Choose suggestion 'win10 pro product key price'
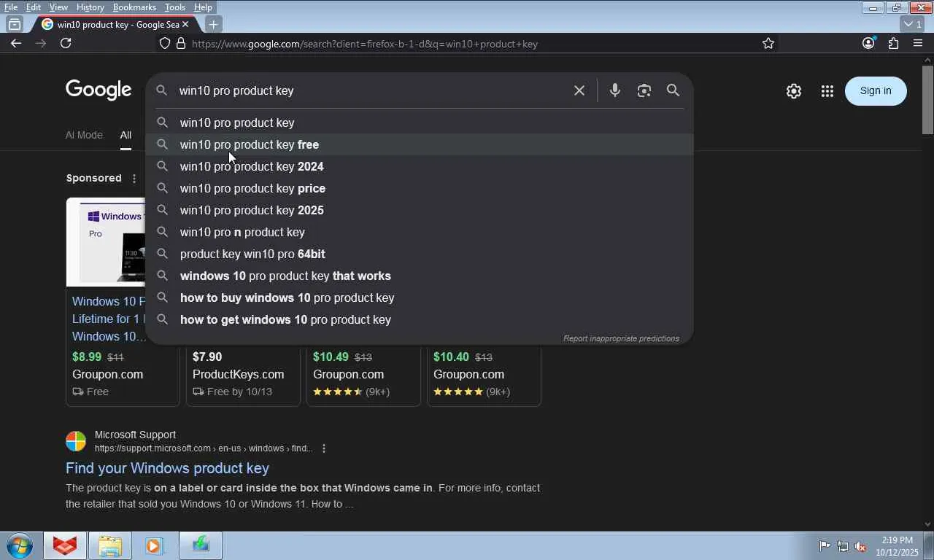The width and height of the screenshot is (934, 560). [420, 188]
